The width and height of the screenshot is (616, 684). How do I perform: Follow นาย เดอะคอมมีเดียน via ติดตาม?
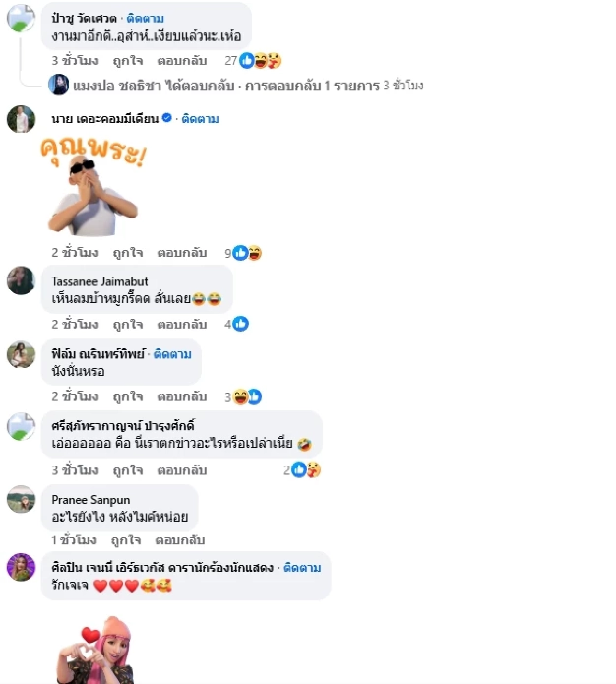pos(200,119)
